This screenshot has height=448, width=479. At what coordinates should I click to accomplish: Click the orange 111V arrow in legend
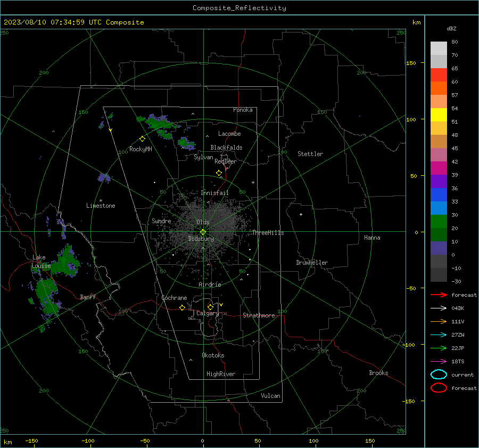coord(439,321)
